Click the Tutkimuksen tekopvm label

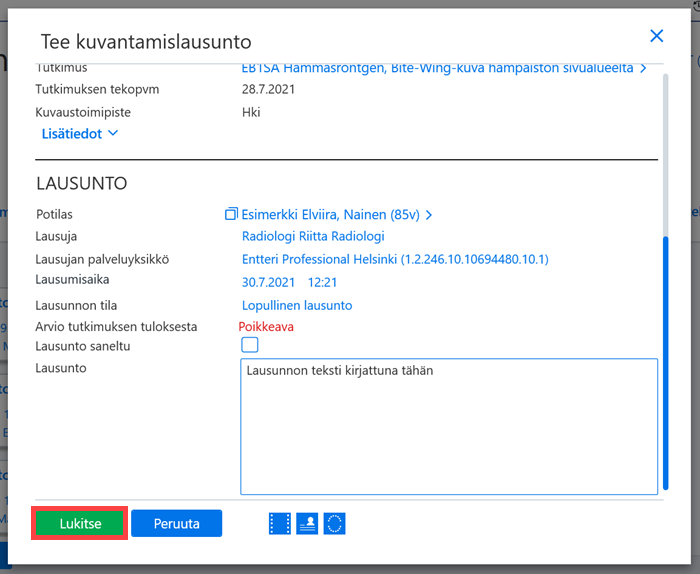(x=97, y=89)
